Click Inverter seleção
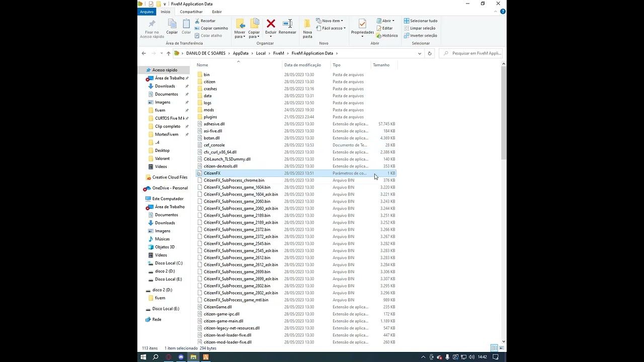This screenshot has height=362, width=644. 420,35
